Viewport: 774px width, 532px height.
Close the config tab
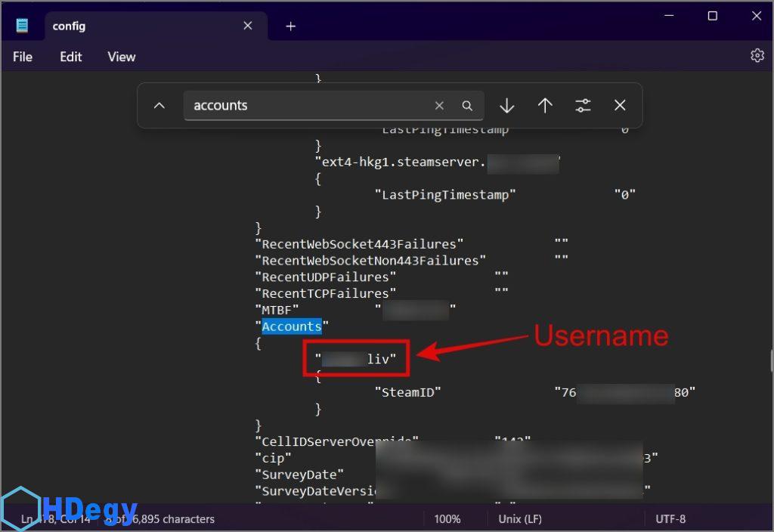point(248,26)
